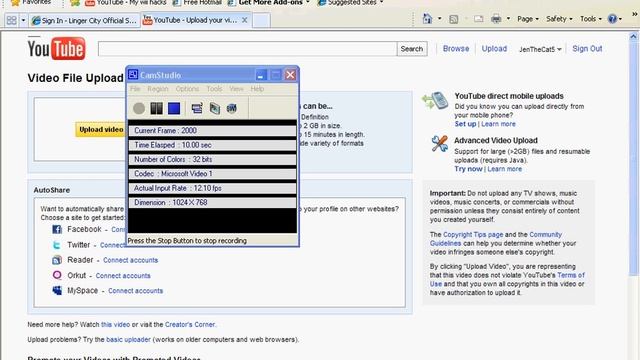Click Connect accounts next to MySpace
640x360 pixels.
point(136,291)
